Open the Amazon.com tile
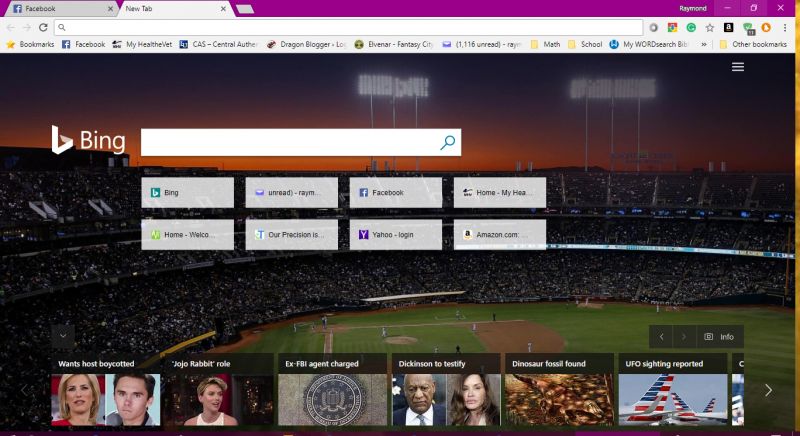The height and width of the screenshot is (436, 800). 499,235
